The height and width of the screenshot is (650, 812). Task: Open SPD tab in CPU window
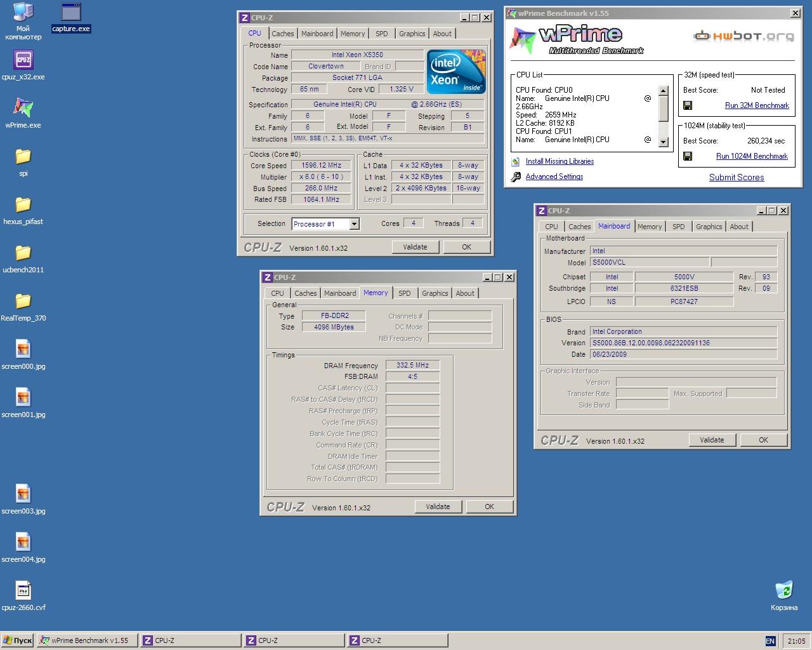[x=381, y=34]
